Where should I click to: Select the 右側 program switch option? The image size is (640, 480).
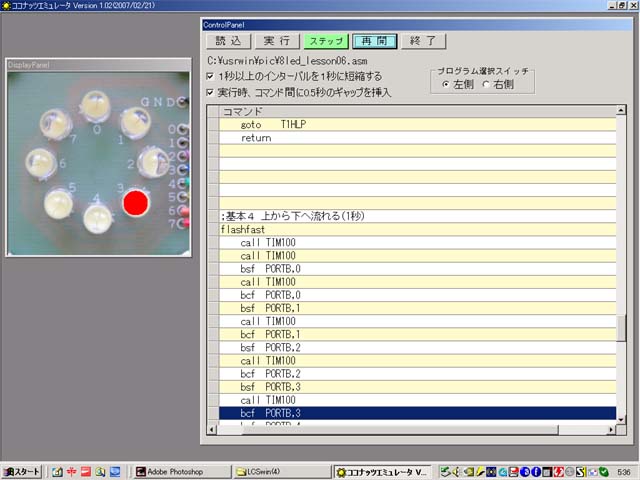coord(487,84)
